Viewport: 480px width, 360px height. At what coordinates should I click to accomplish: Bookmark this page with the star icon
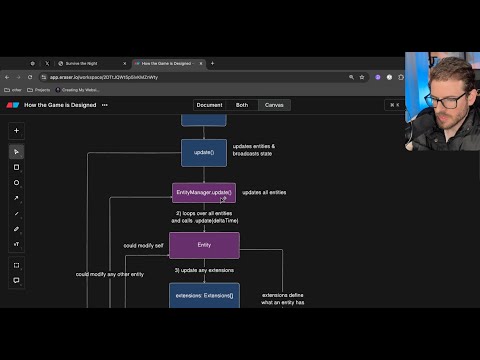(x=362, y=77)
